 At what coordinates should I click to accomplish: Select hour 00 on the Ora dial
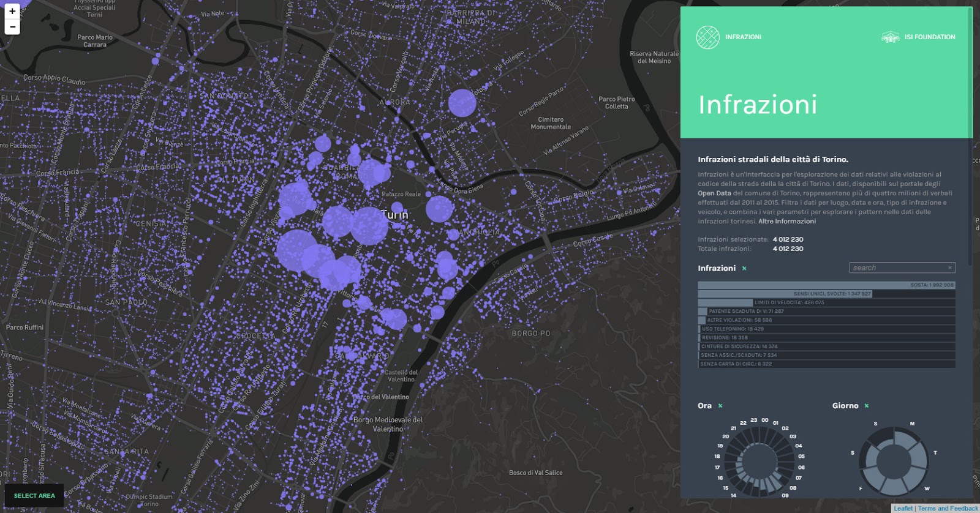[765, 420]
